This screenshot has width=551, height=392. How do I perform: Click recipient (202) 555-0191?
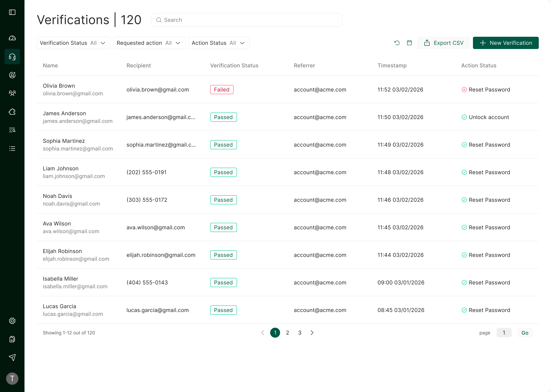point(146,172)
